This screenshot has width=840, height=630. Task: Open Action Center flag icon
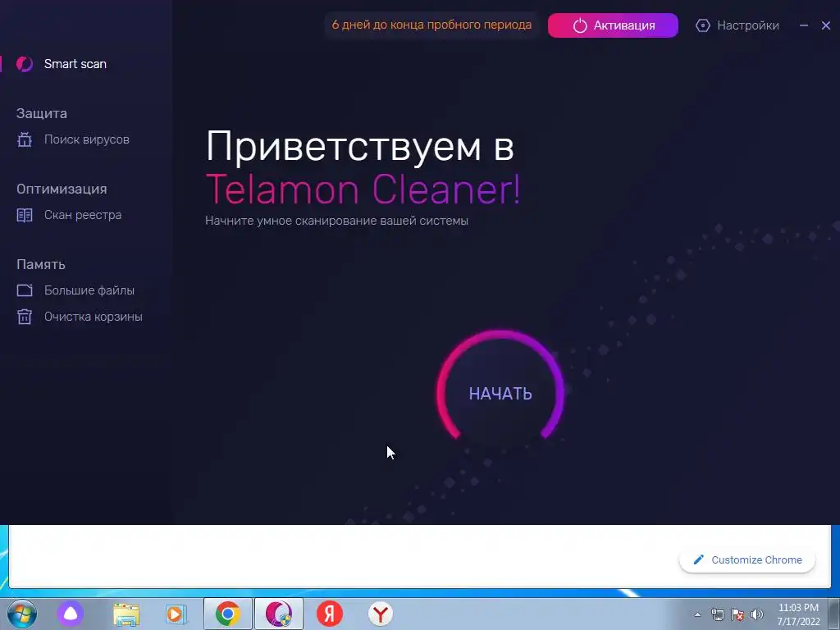point(737,614)
